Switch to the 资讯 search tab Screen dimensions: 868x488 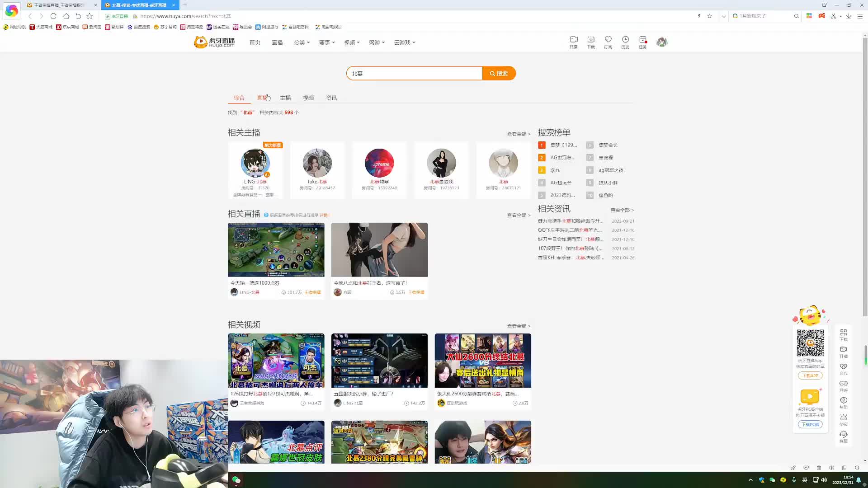pyautogui.click(x=331, y=98)
